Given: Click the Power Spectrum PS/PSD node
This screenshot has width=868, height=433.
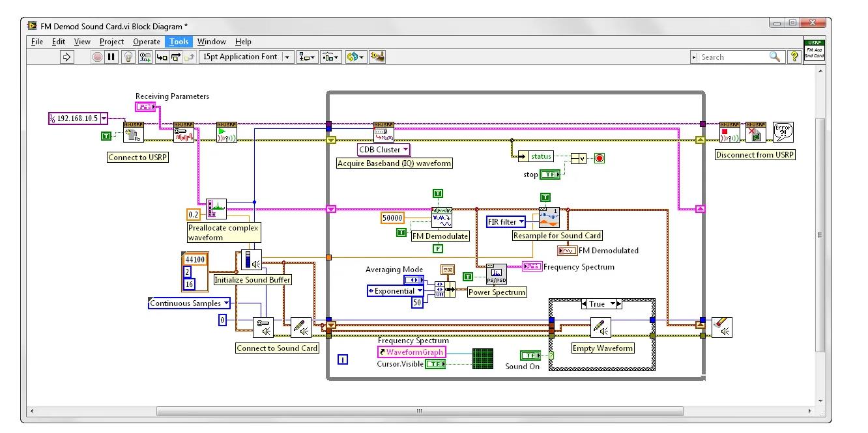Looking at the screenshot, I should tap(497, 273).
